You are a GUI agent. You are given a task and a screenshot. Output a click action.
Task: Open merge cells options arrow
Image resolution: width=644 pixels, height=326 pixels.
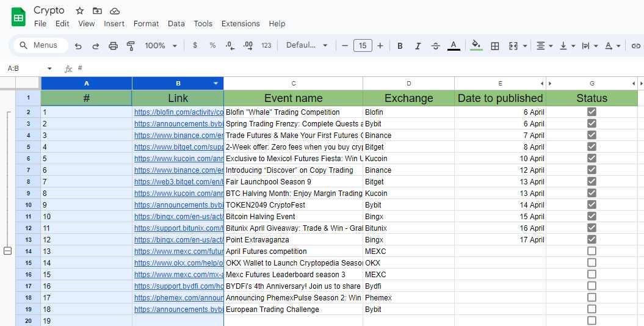[x=525, y=46]
